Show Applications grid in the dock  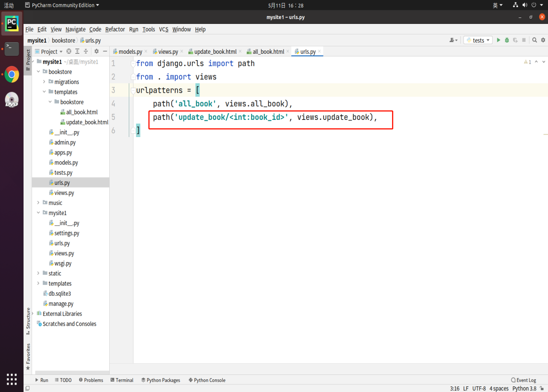click(x=12, y=379)
